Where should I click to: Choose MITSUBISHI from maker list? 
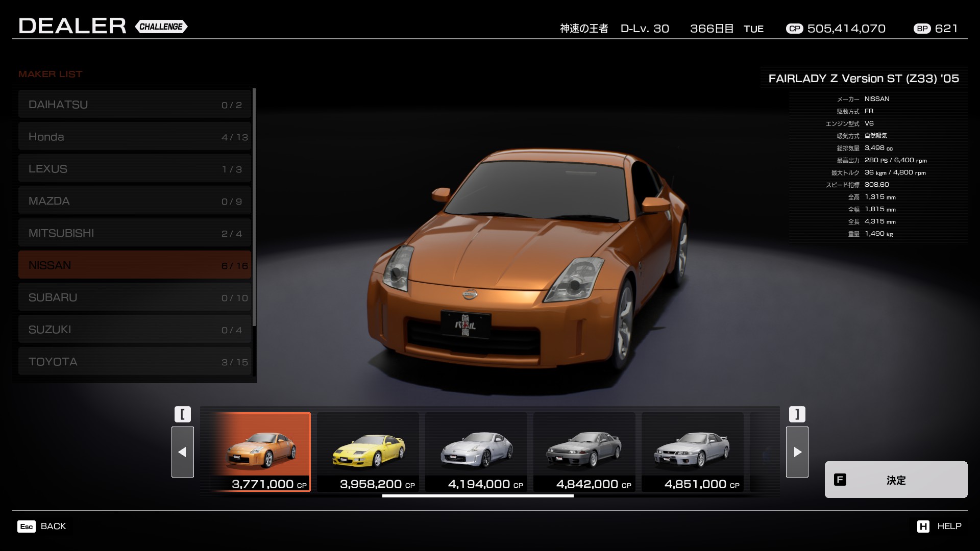[x=135, y=233]
